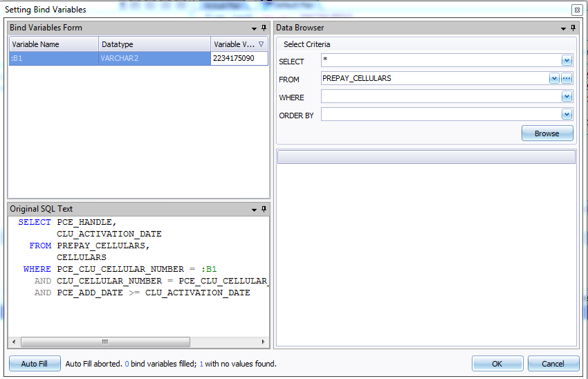Click the first CLU_ACTIVATION_DATE line in the SQL text
Viewport: 588px width, 379px height.
(x=109, y=234)
